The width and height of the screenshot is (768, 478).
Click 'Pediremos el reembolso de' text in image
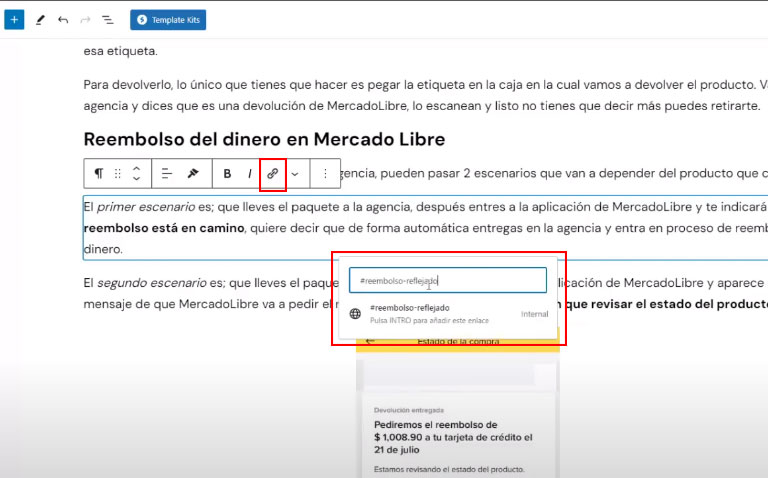[435, 425]
